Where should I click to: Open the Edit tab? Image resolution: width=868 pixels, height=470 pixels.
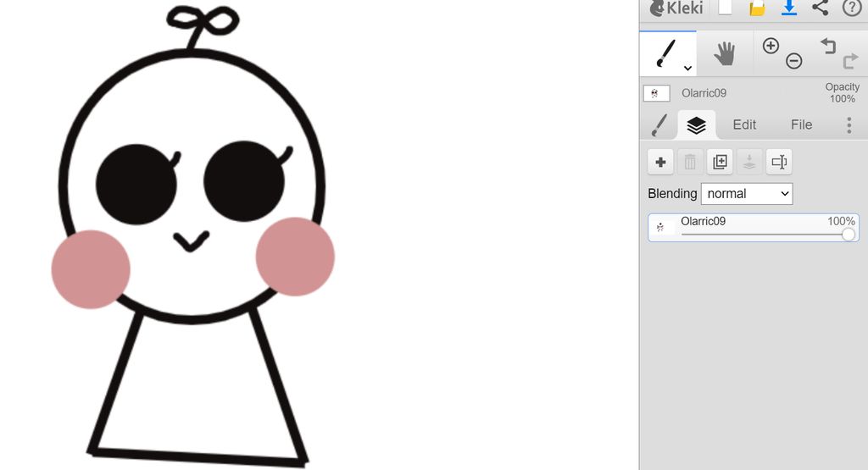(x=744, y=125)
